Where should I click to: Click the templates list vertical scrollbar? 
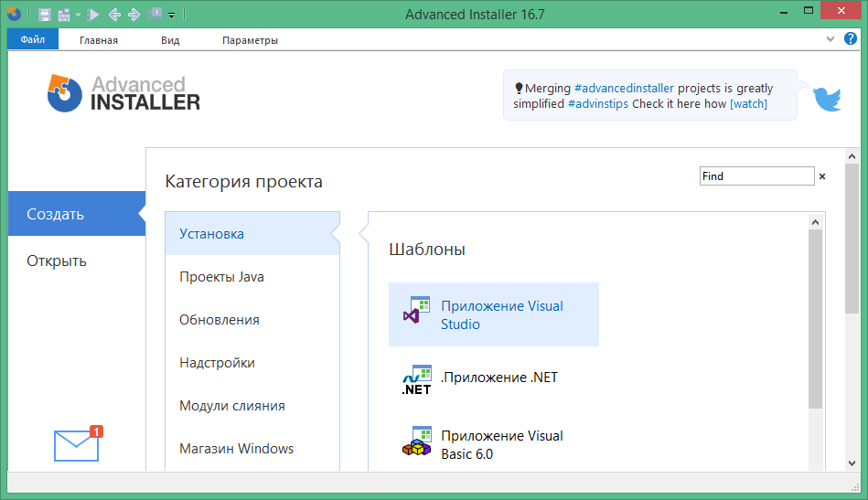click(815, 320)
